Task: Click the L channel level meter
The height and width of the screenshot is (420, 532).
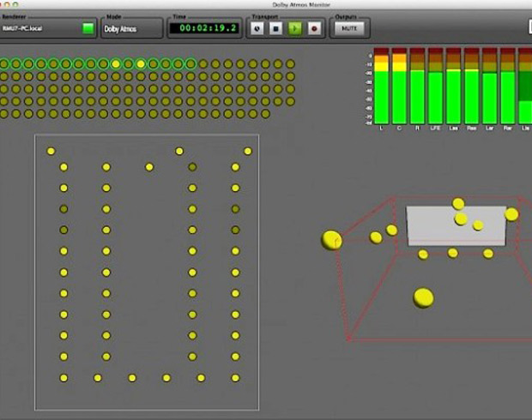Action: (381, 86)
